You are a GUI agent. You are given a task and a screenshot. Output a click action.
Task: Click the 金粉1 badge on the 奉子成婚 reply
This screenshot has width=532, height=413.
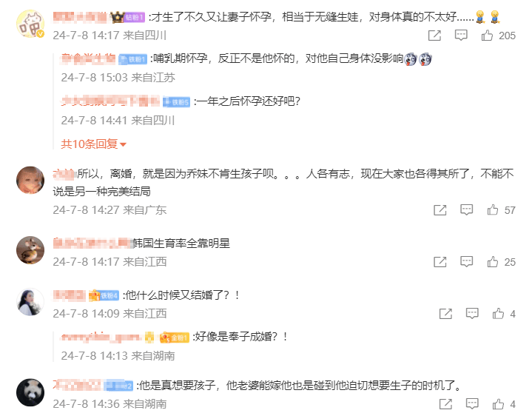[175, 338]
